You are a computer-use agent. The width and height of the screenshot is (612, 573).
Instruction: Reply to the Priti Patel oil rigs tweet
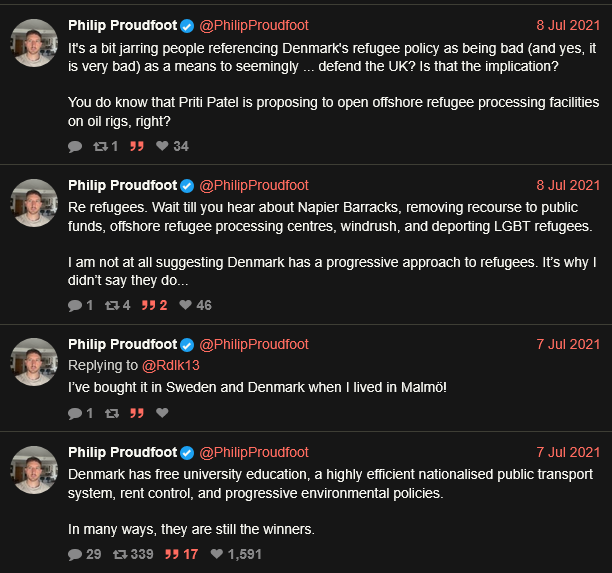pyautogui.click(x=75, y=146)
